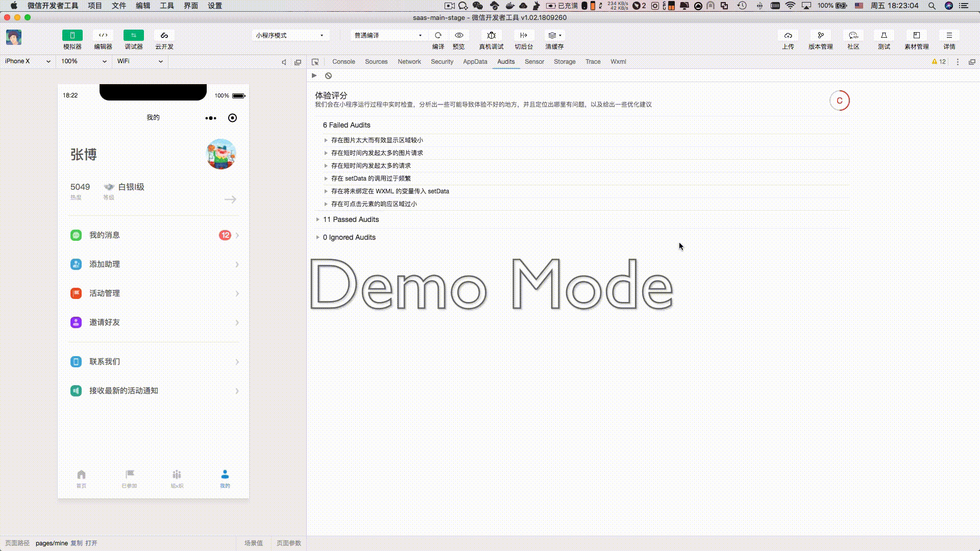Viewport: 980px width, 551px height.
Task: Toggle the simulator (模拟器) panel
Action: click(x=72, y=35)
